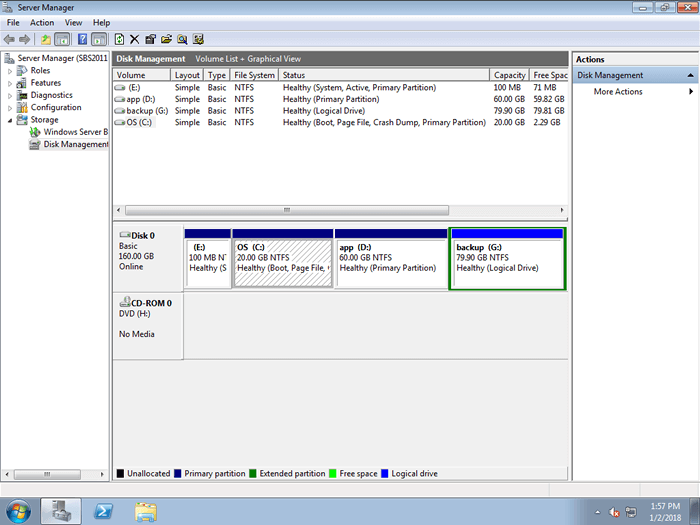
Task: Open Windows Explorer from the taskbar
Action: point(146,511)
